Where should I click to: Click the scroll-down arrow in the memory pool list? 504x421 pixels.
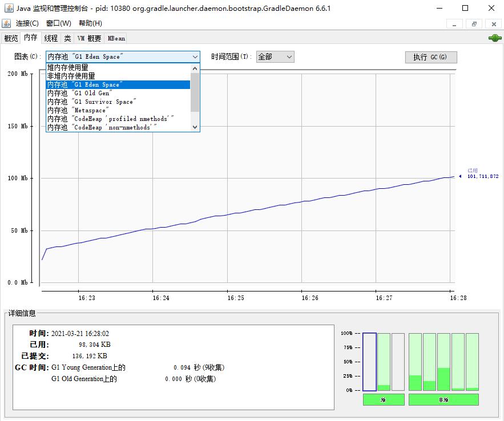(x=195, y=127)
